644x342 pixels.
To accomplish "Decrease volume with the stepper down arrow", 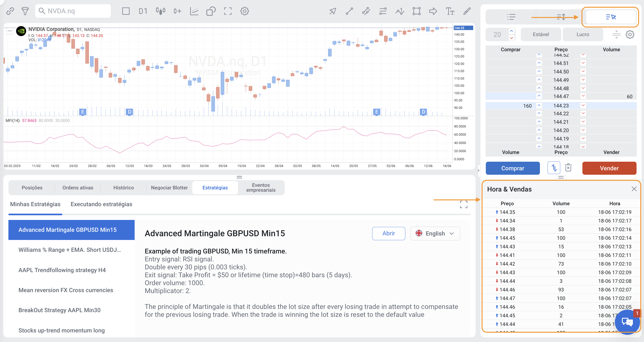I will (x=511, y=38).
